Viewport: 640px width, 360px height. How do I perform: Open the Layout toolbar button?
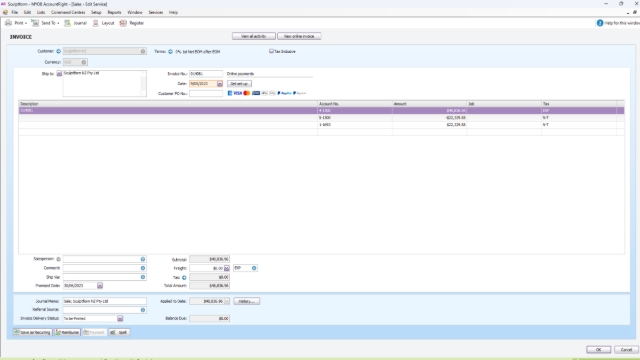pos(103,23)
